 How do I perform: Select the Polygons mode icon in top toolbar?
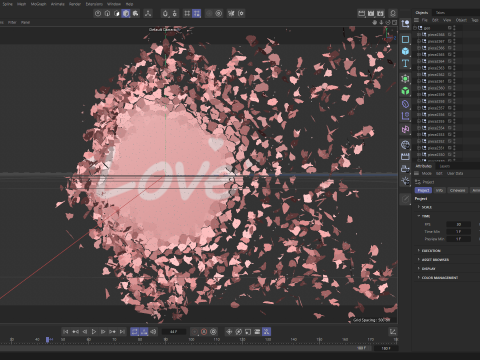pos(116,13)
